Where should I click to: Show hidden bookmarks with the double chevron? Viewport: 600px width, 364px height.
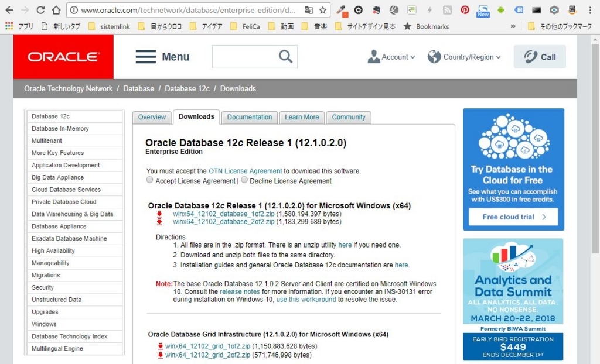coord(513,26)
